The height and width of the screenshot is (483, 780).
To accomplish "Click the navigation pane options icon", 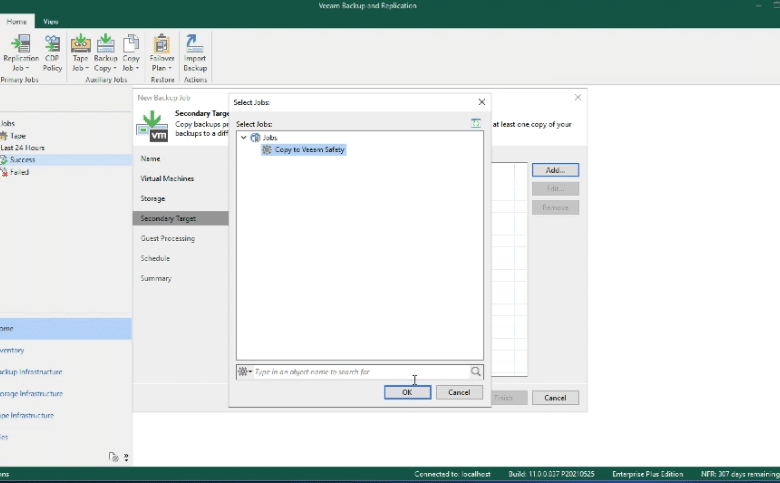I will [113, 457].
